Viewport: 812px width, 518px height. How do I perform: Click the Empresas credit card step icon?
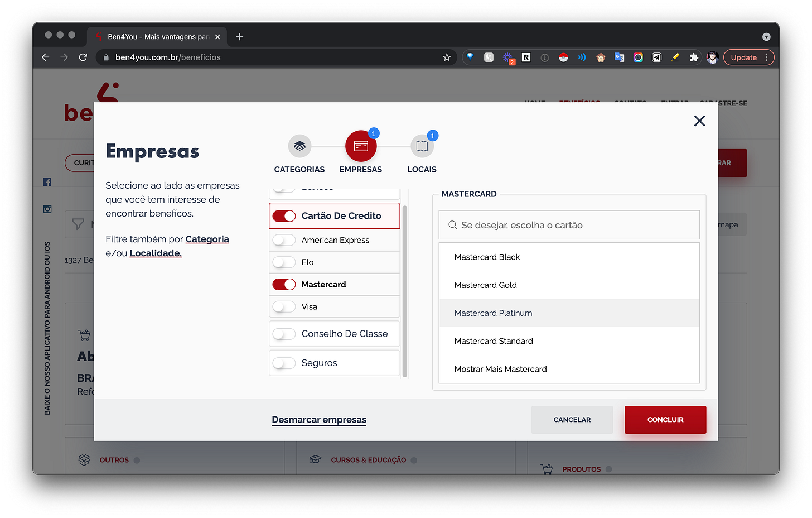pyautogui.click(x=361, y=146)
